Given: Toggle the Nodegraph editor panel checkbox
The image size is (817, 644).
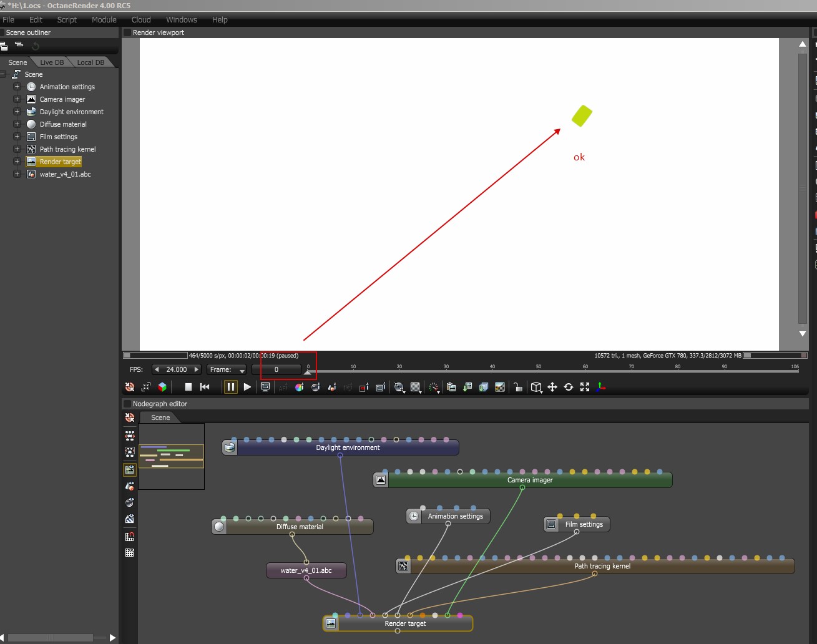Looking at the screenshot, I should point(127,404).
